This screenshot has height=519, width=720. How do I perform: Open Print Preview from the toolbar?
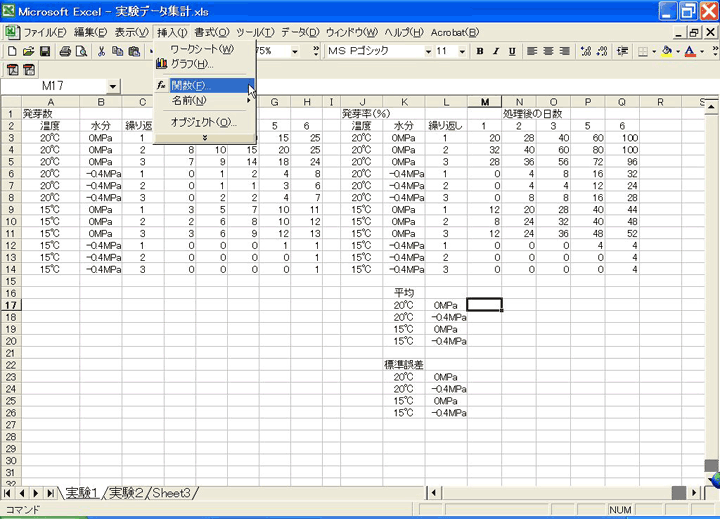[x=82, y=51]
